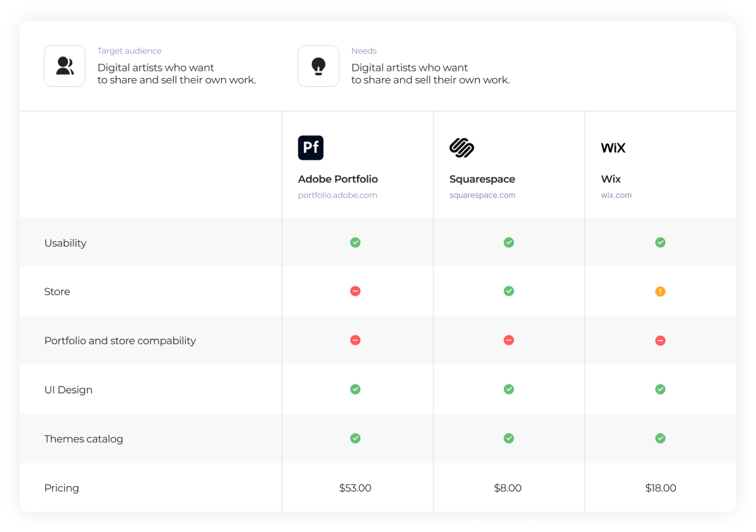Screen dimensions: 756x532
Task: Click the Pricing row label
Action: (61, 488)
